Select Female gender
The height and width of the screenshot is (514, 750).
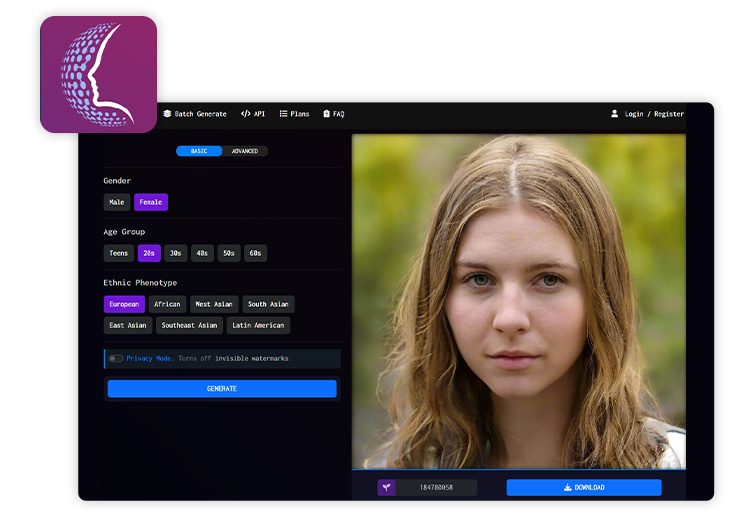coord(151,202)
